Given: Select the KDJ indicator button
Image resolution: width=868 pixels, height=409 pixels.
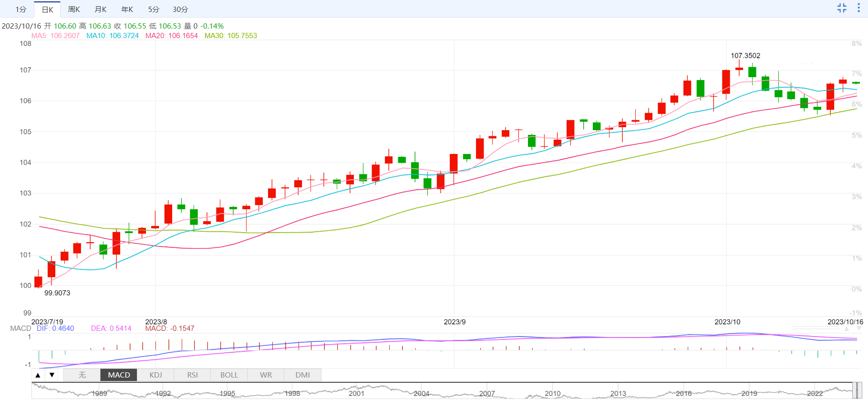Looking at the screenshot, I should coord(155,375).
